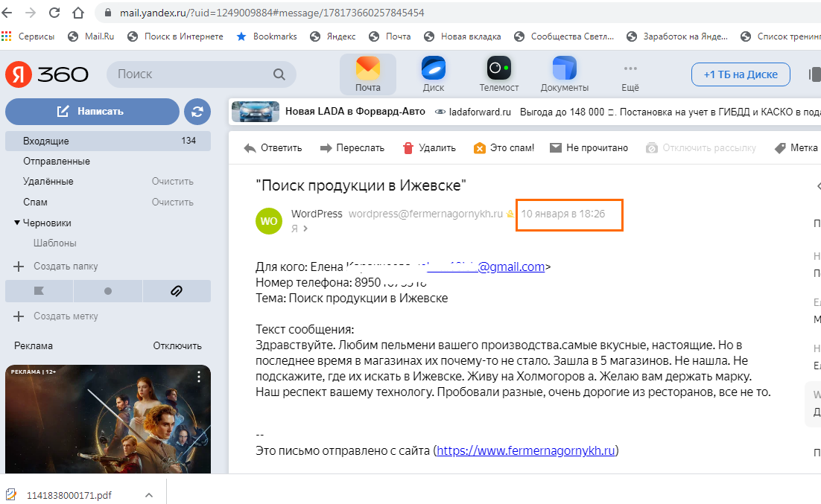This screenshot has height=504, width=821.
Task: Filter messages with attachments paperclip
Action: click(x=176, y=291)
